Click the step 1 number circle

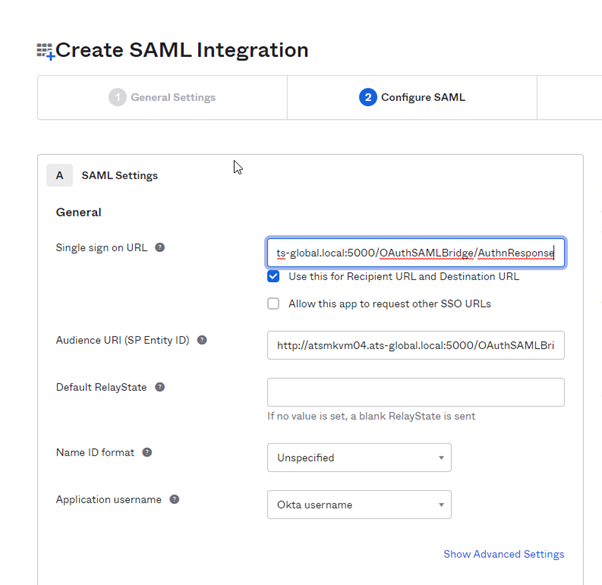(x=118, y=97)
